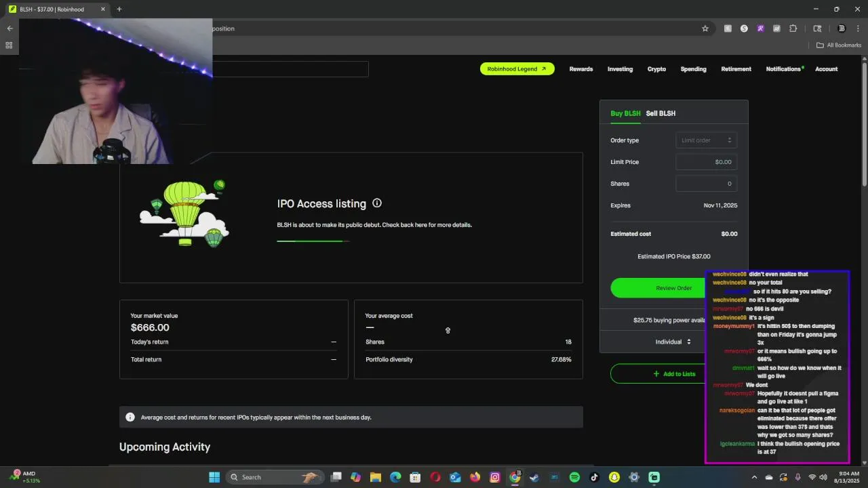Open Microsoft Store from the taskbar
This screenshot has width=868, height=488.
[x=415, y=477]
